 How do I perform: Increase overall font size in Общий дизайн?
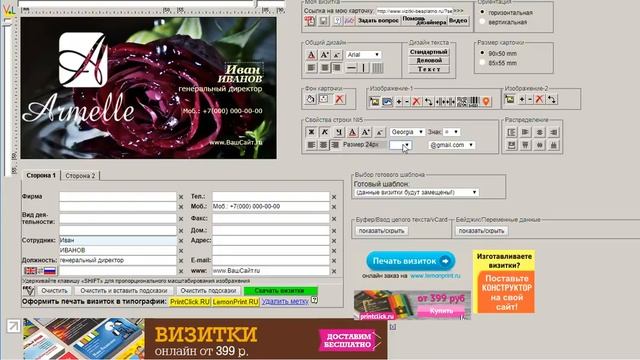tap(324, 55)
